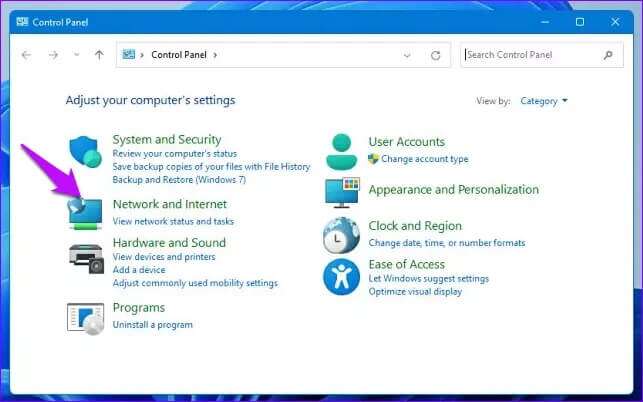Screen dimensions: 643x402
Task: Refresh the Control Panel view
Action: 436,55
